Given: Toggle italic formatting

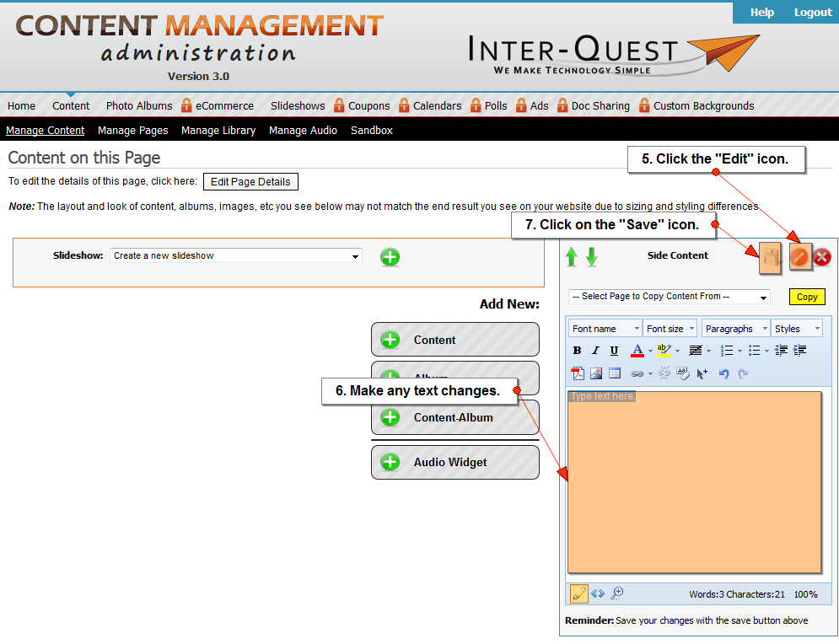Looking at the screenshot, I should [x=595, y=351].
